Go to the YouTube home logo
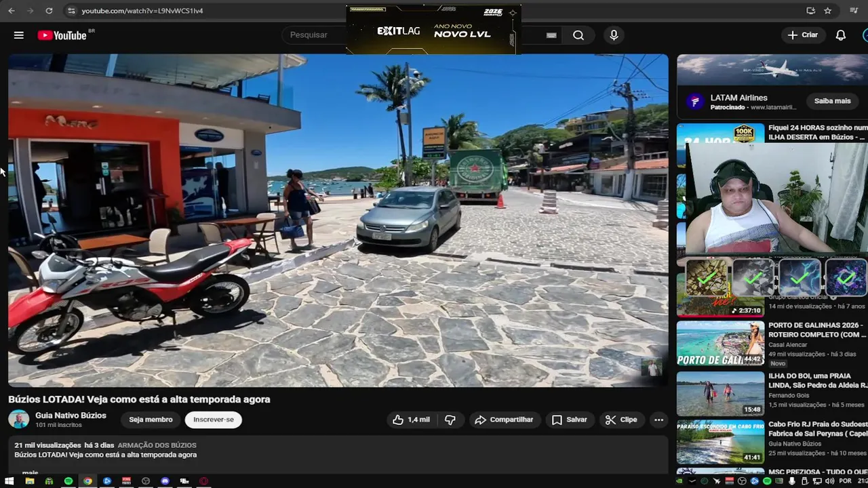The width and height of the screenshot is (868, 488). (62, 35)
